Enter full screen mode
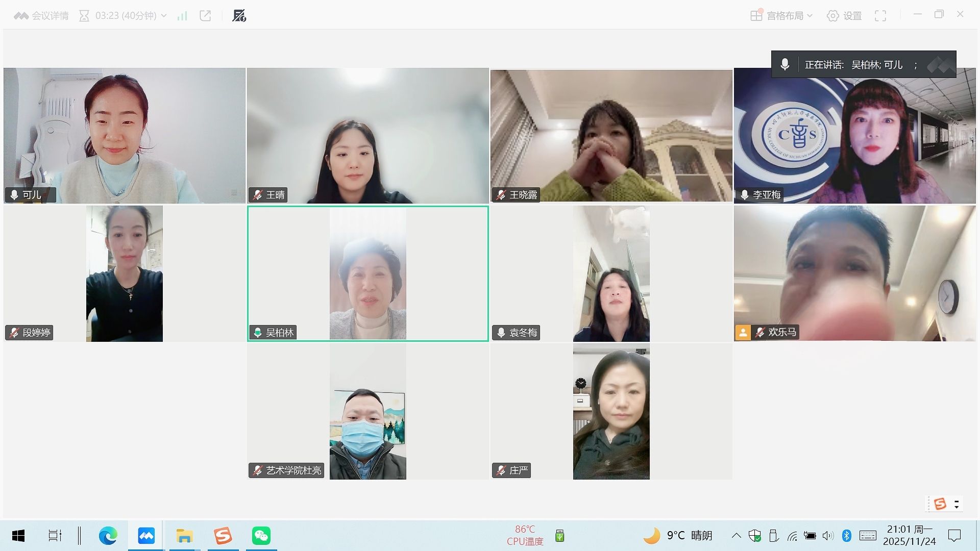This screenshot has height=551, width=980. coord(880,16)
